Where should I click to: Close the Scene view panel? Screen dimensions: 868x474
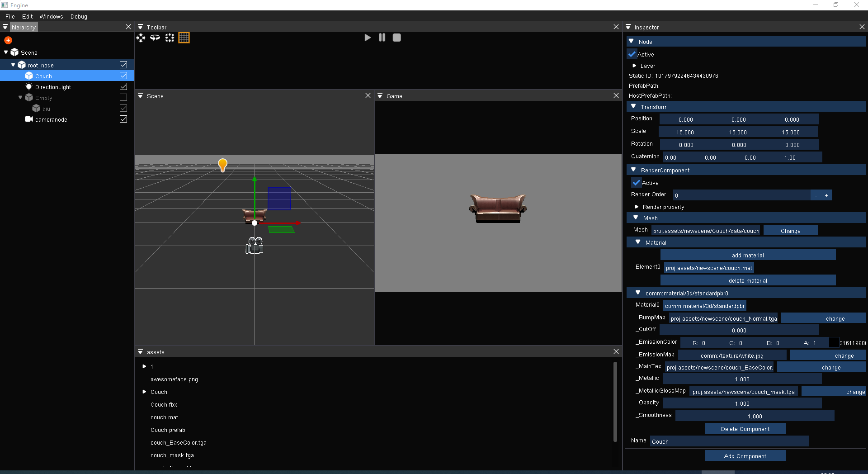tap(368, 96)
